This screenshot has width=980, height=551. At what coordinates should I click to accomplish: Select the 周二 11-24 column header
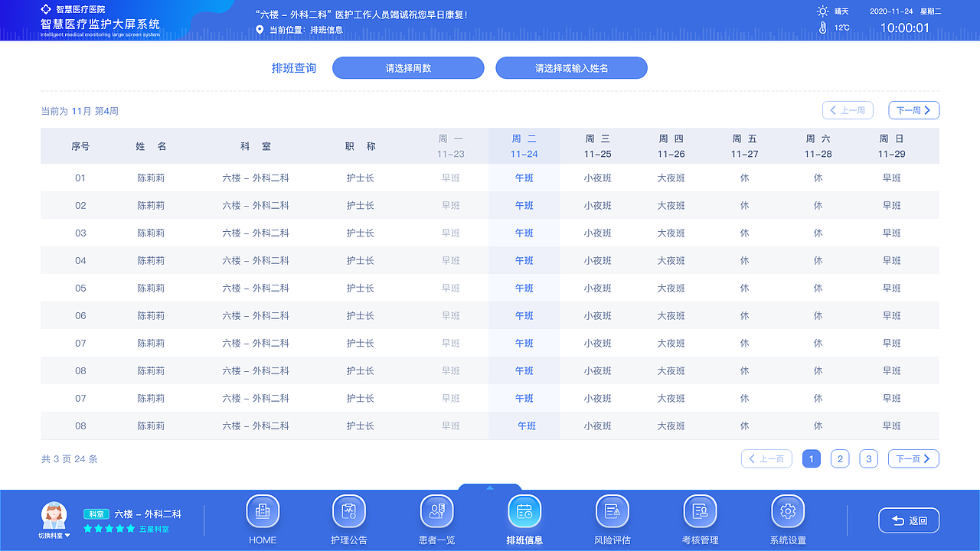click(524, 146)
